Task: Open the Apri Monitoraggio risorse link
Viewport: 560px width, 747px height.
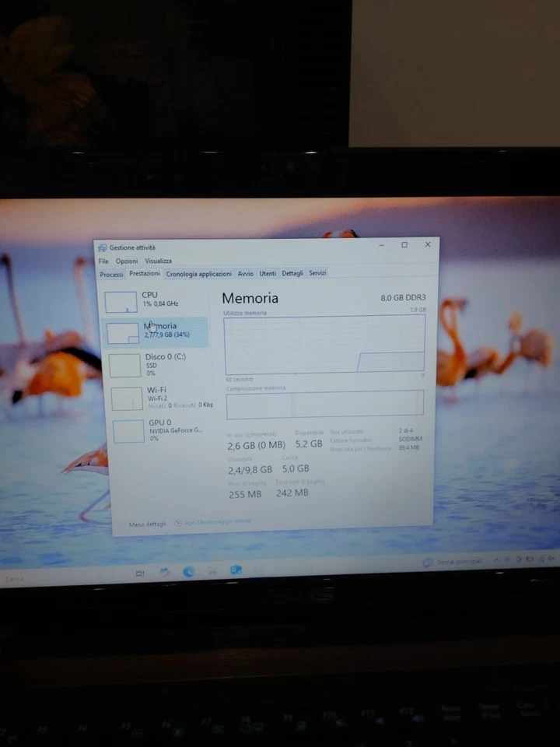Action: click(x=217, y=521)
